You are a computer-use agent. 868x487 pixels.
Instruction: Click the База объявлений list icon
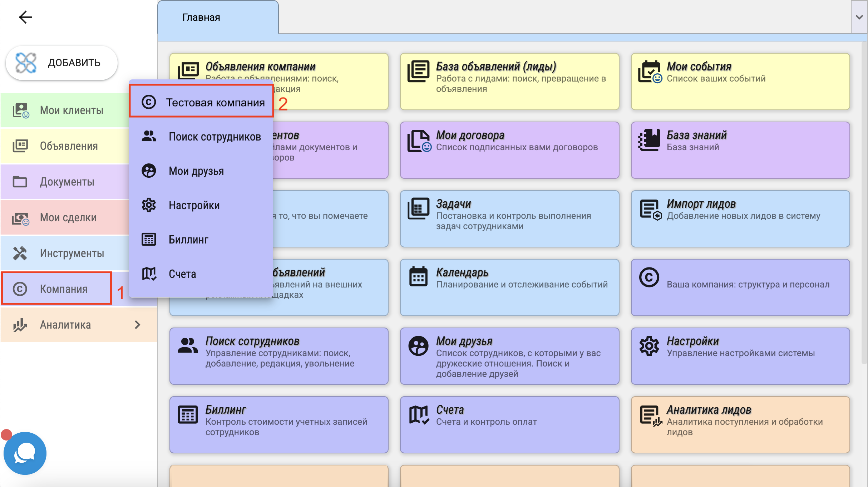coord(418,71)
